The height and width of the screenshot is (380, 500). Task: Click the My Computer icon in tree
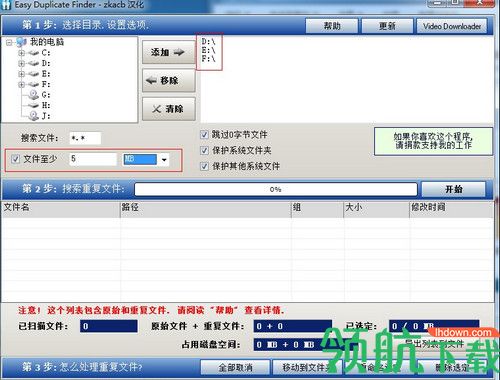click(21, 42)
